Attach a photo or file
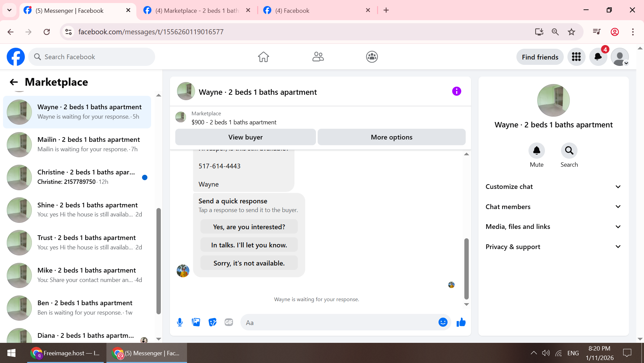 coord(196,322)
